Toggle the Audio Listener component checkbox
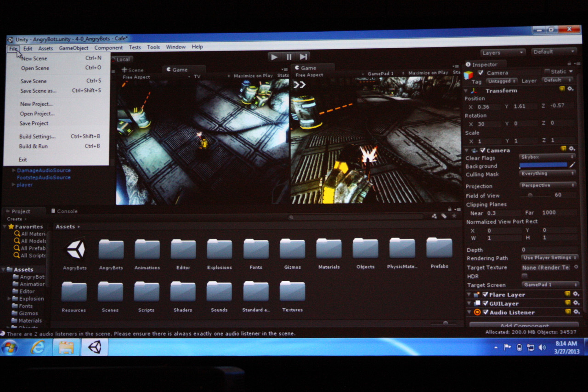This screenshot has width=588, height=392. [x=485, y=312]
